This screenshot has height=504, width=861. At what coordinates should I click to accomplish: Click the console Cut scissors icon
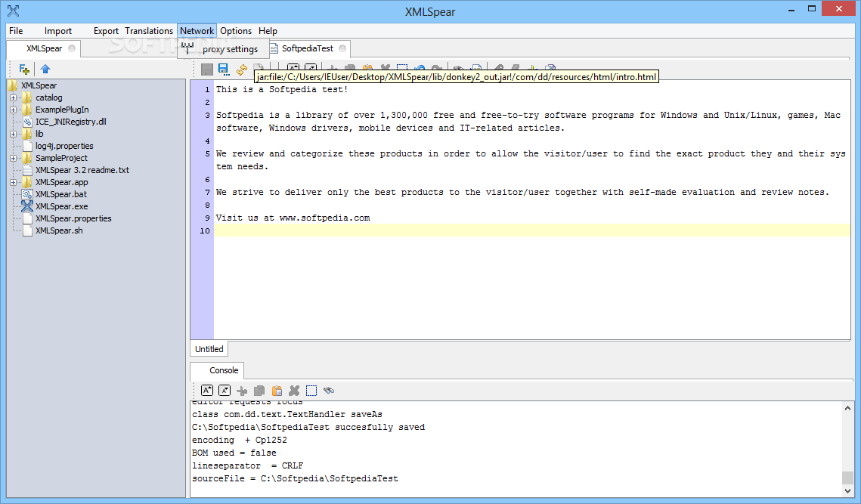point(242,391)
